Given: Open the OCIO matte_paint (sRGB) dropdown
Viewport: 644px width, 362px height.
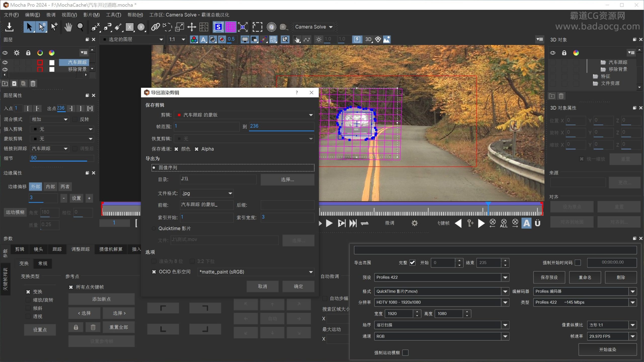Looking at the screenshot, I should point(256,272).
